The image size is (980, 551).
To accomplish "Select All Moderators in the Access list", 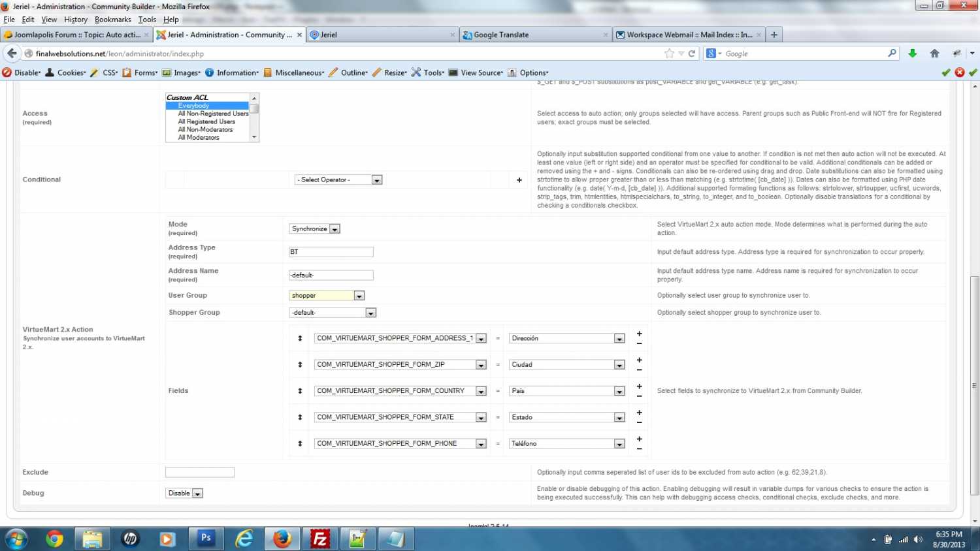I will [x=207, y=138].
